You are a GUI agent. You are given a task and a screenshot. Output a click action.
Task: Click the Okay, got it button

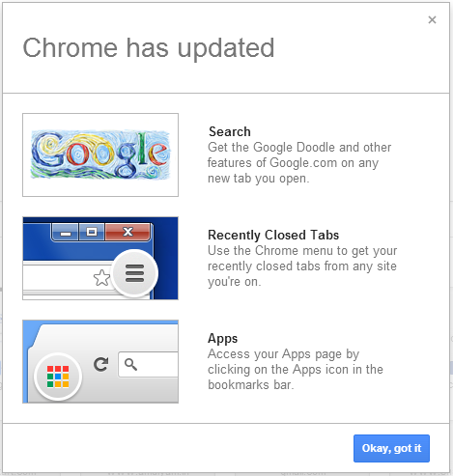pos(391,448)
